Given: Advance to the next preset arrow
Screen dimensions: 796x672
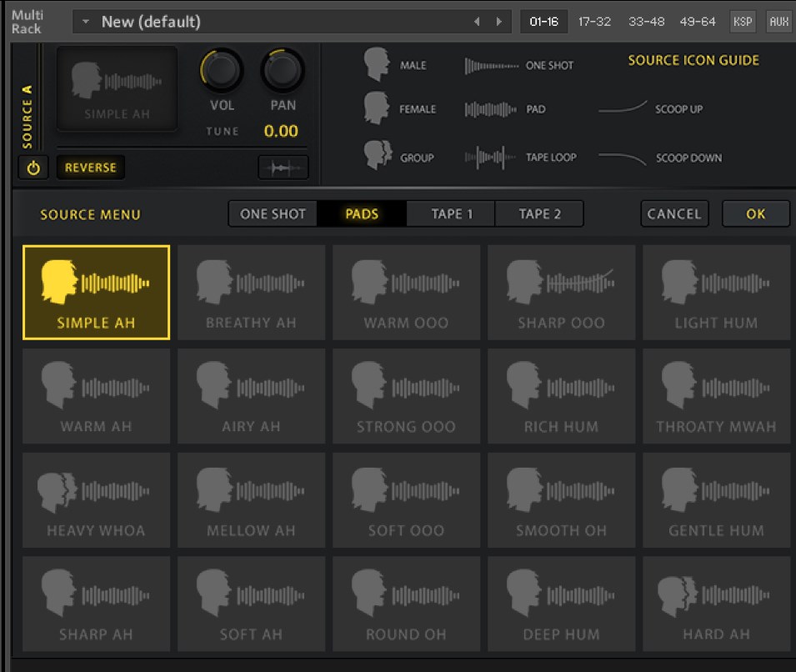Looking at the screenshot, I should [x=499, y=22].
